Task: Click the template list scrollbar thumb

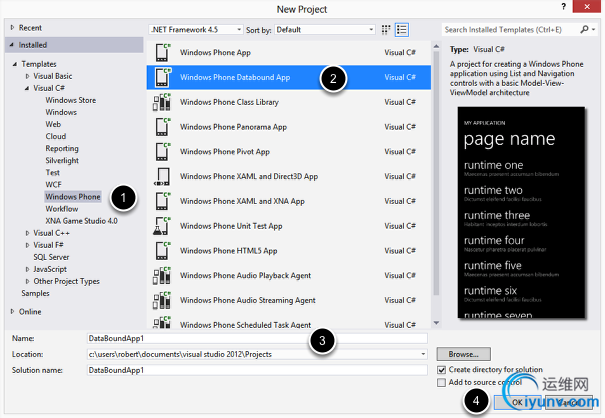Action: [x=436, y=173]
